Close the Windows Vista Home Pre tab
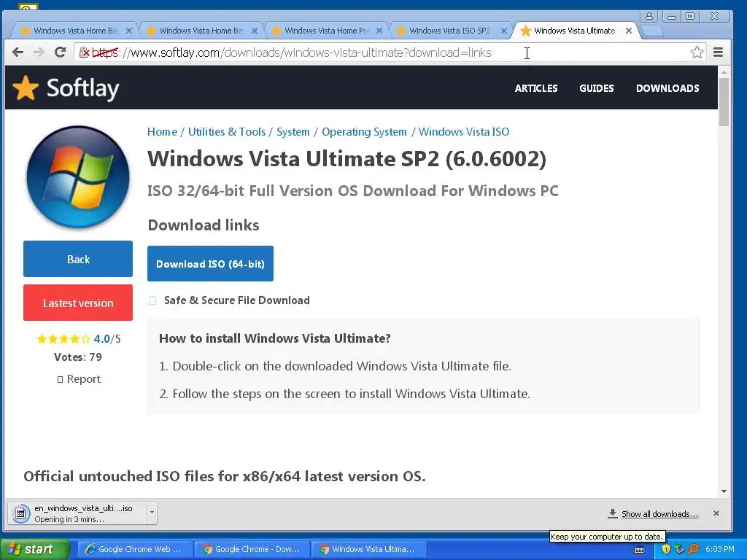This screenshot has width=747, height=560. point(379,31)
